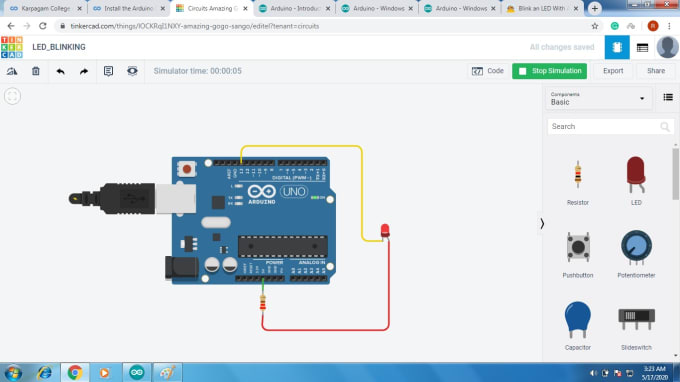
Task: Select the Resistor component
Action: [x=578, y=183]
